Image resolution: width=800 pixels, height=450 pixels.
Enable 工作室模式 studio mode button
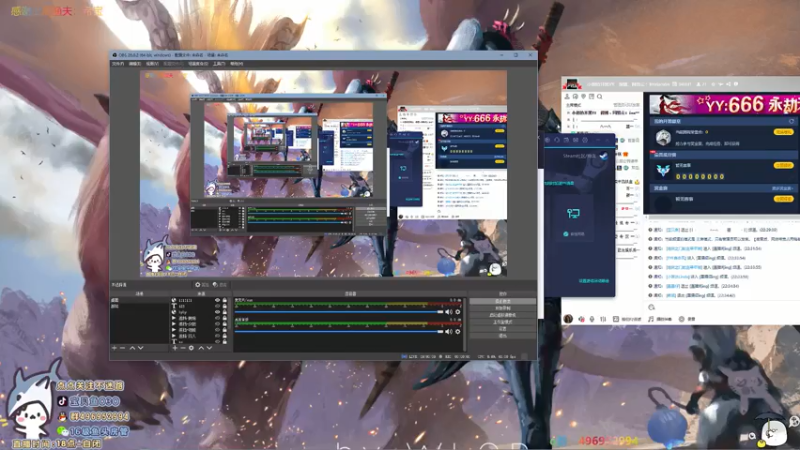pyautogui.click(x=502, y=322)
